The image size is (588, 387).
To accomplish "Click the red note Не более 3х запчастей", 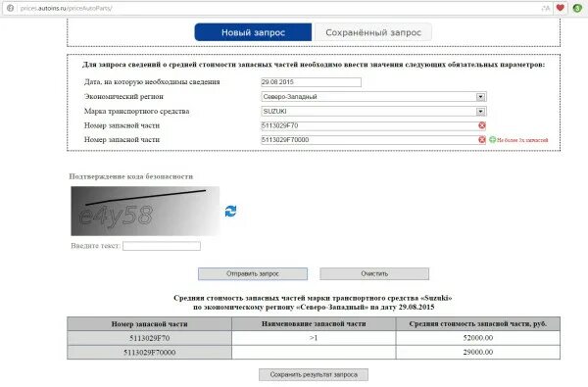I will (x=522, y=140).
